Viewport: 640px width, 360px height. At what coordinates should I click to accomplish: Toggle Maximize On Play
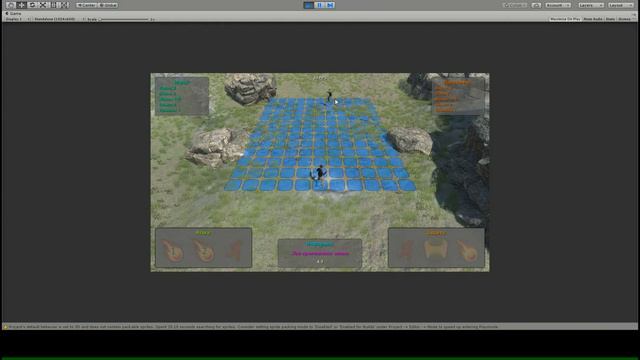[565, 19]
